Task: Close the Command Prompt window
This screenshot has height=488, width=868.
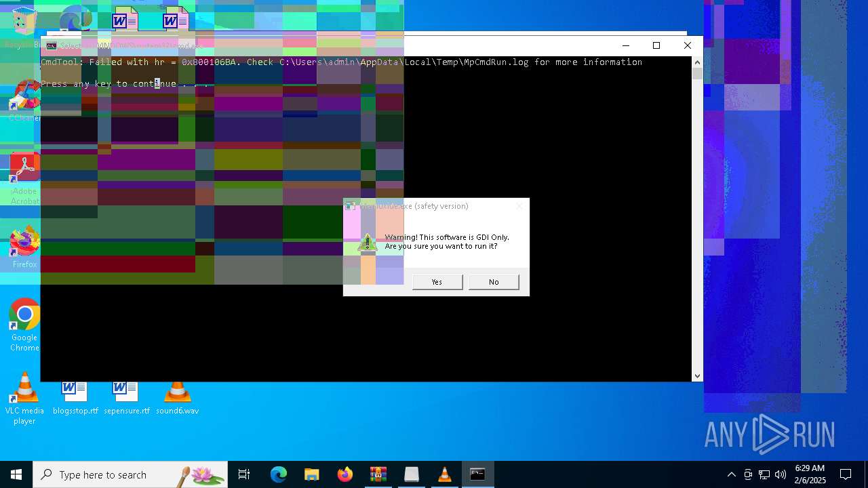Action: 688,45
